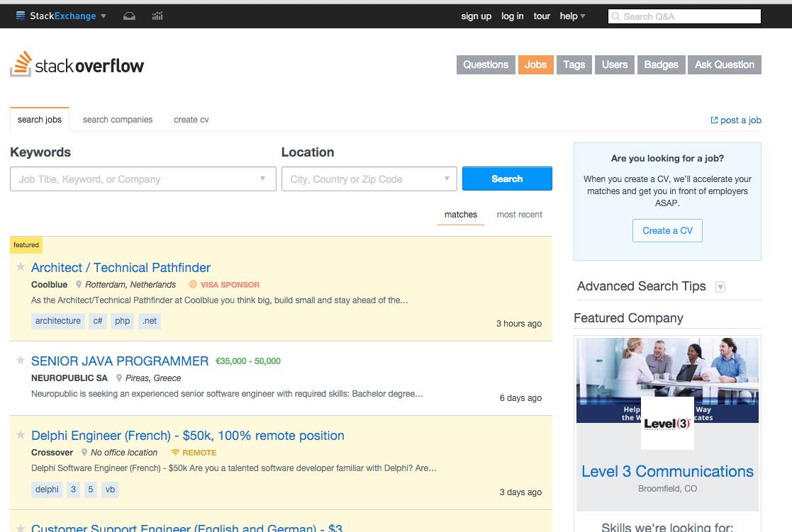Click the delphi tag
Viewport: 792px width, 532px height.
47,489
